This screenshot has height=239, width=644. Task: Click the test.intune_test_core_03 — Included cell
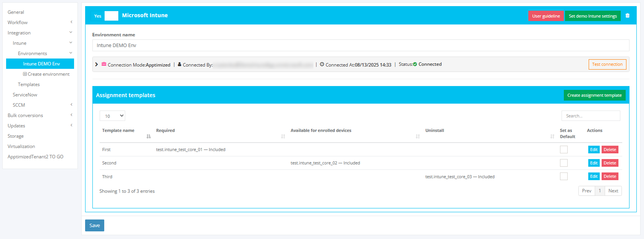[460, 177]
